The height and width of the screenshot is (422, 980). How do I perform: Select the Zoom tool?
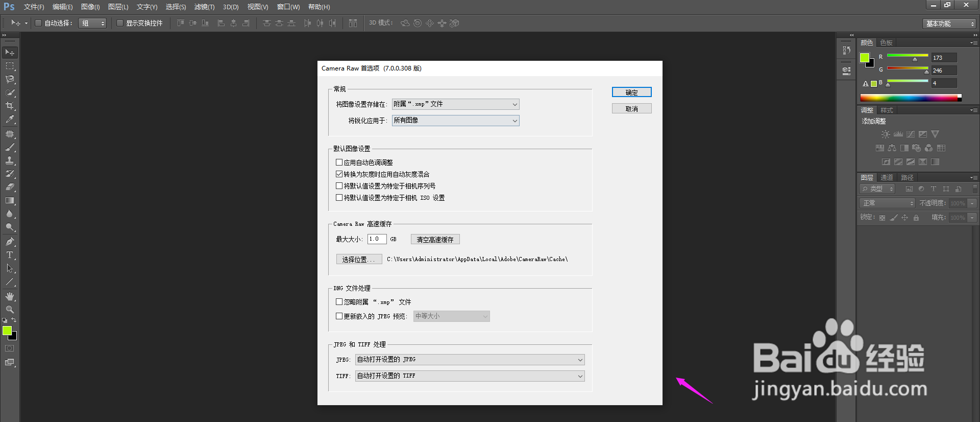point(10,310)
